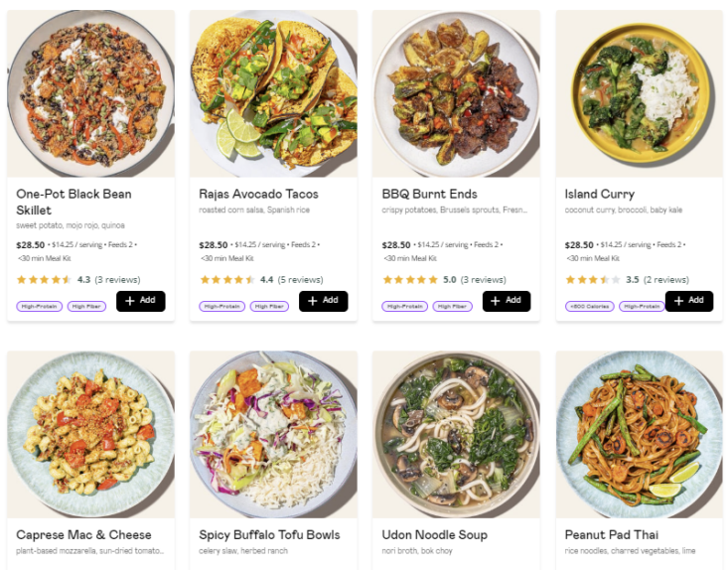Open the Udon Noodle Soup title link
728x570 pixels.
(x=435, y=534)
